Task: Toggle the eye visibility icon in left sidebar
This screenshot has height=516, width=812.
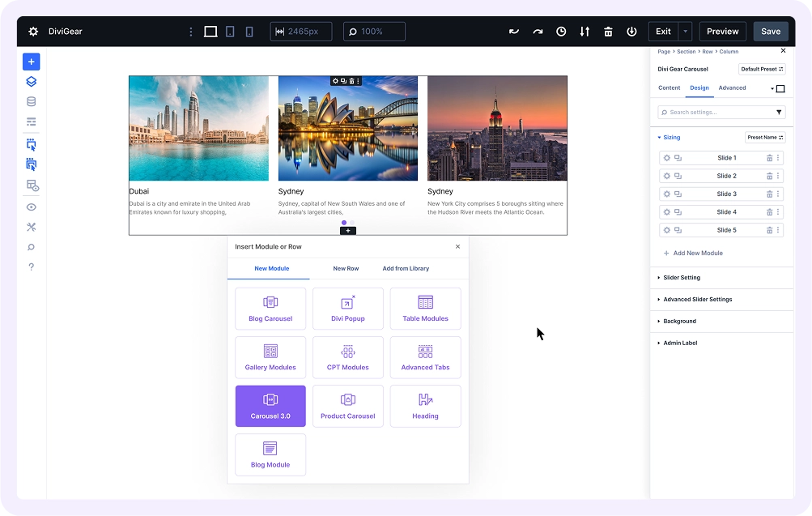Action: point(31,207)
